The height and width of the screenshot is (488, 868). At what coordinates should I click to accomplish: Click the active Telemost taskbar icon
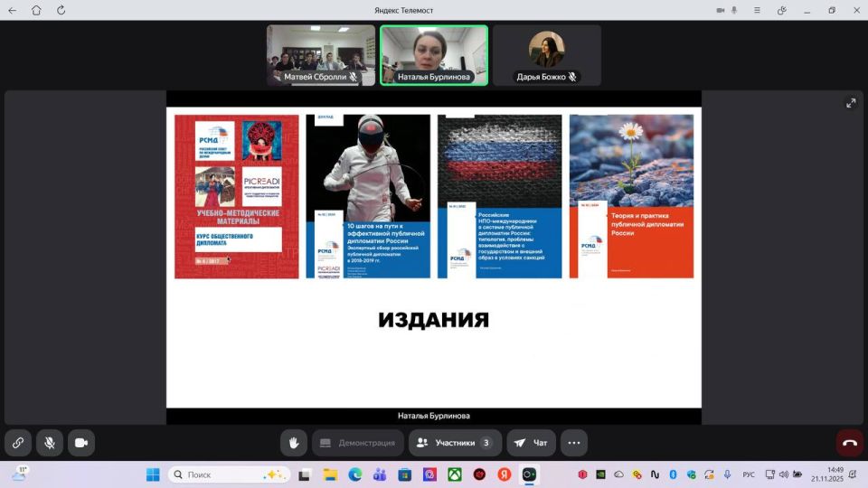tap(529, 474)
